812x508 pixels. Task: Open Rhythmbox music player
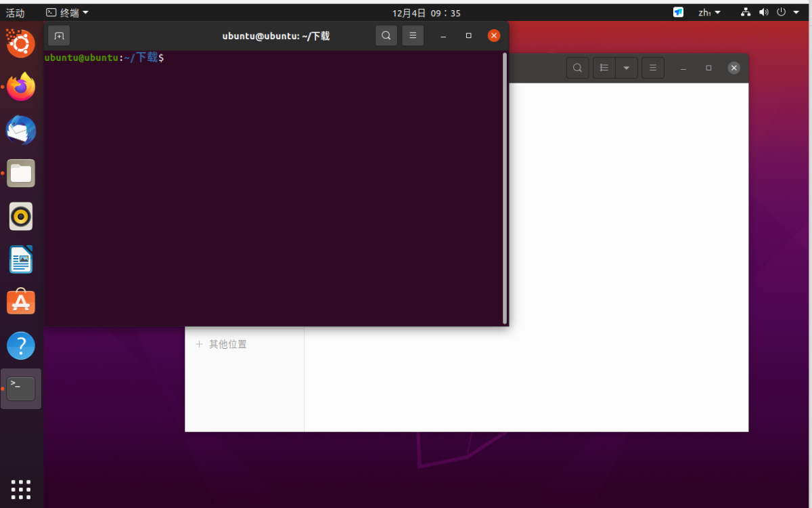(x=21, y=217)
